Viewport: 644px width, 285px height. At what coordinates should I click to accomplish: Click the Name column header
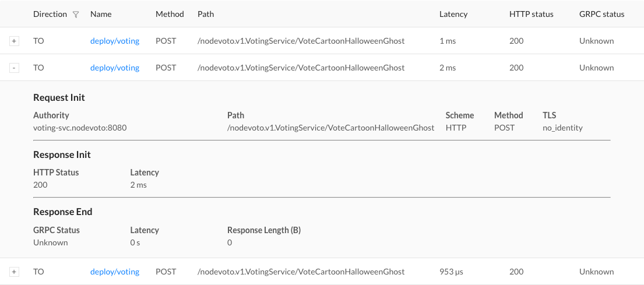pyautogui.click(x=101, y=15)
